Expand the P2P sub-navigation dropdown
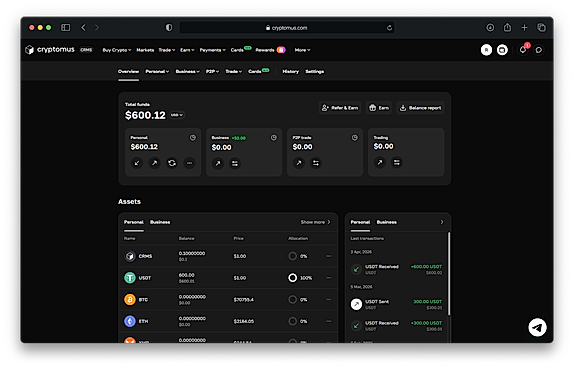 pyautogui.click(x=212, y=71)
